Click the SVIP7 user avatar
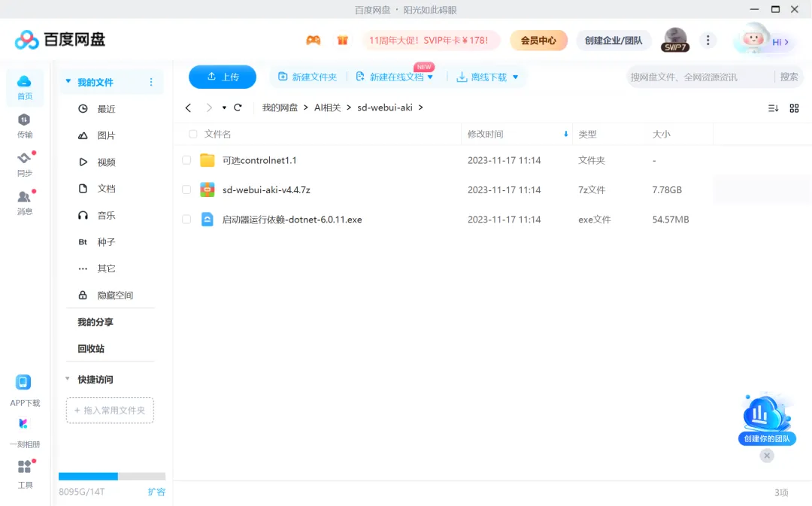Image resolution: width=812 pixels, height=506 pixels. tap(674, 40)
